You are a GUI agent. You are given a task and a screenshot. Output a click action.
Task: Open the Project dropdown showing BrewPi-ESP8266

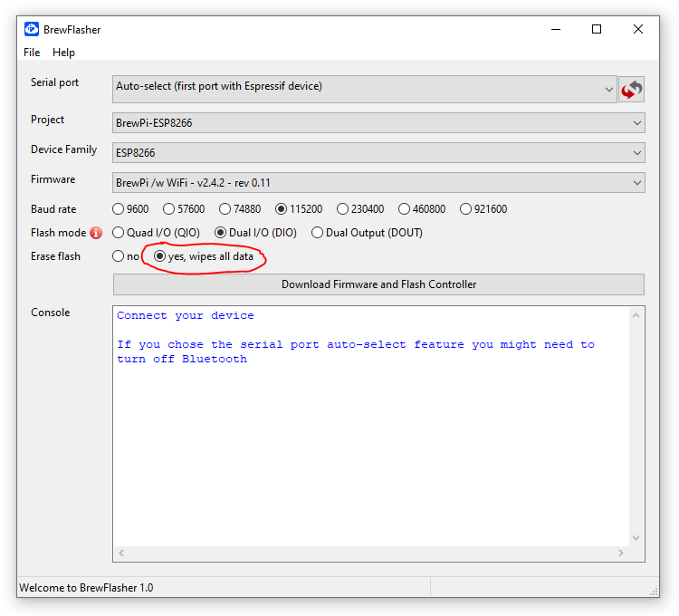point(378,123)
